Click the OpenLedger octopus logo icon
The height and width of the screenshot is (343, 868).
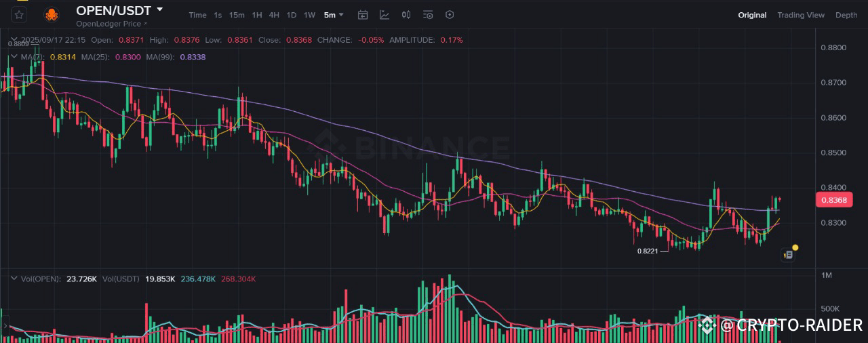51,14
